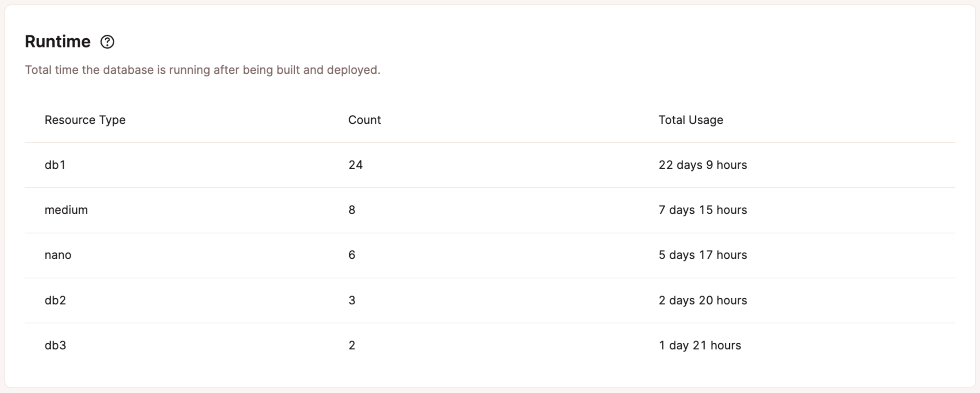This screenshot has width=980, height=393.
Task: Click the count value 8 for medium
Action: click(352, 210)
